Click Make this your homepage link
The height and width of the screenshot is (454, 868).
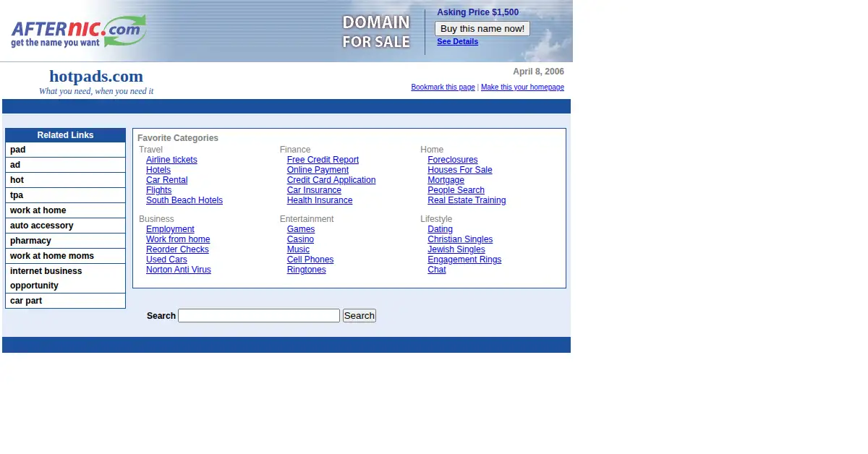[522, 87]
